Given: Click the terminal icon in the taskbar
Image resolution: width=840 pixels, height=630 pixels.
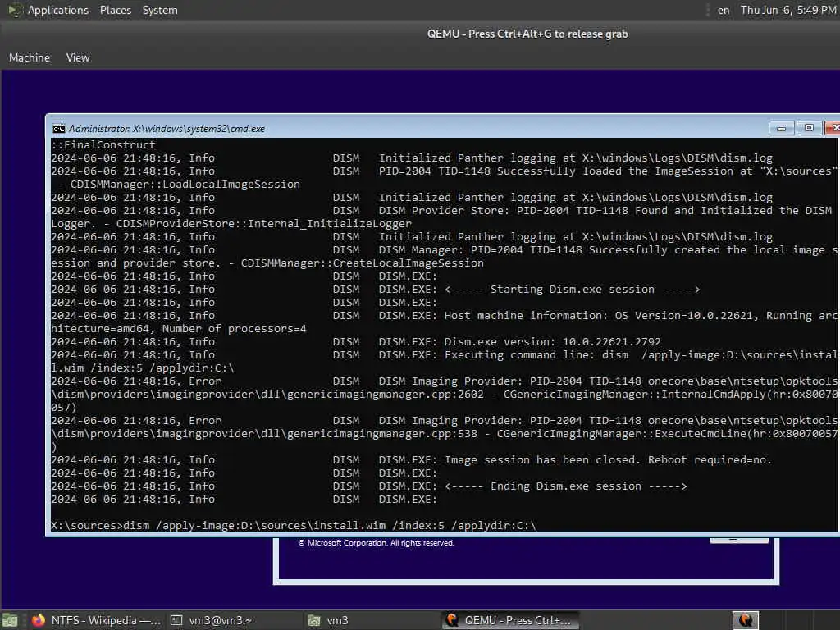Looking at the screenshot, I should 176,620.
